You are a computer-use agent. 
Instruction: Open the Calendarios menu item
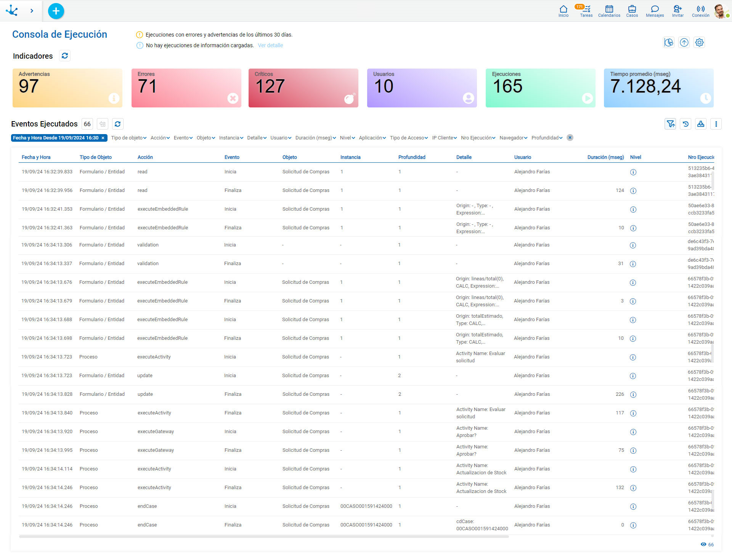pyautogui.click(x=609, y=11)
